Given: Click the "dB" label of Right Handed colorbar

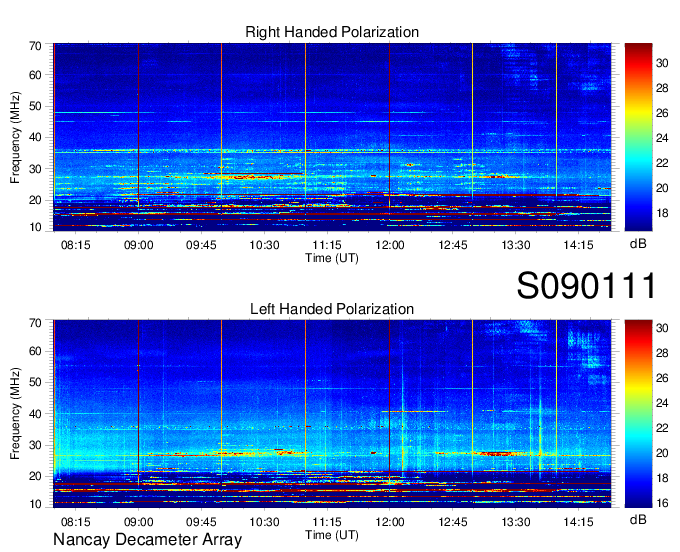Looking at the screenshot, I should pos(638,243).
